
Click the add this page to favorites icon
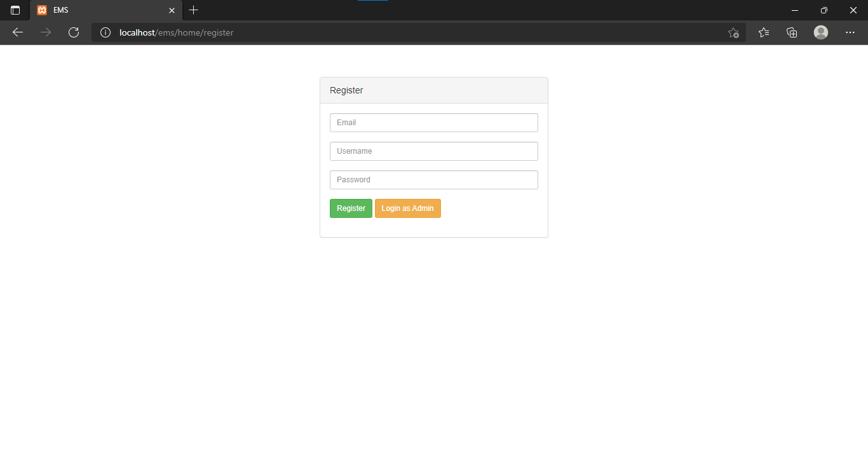[733, 32]
